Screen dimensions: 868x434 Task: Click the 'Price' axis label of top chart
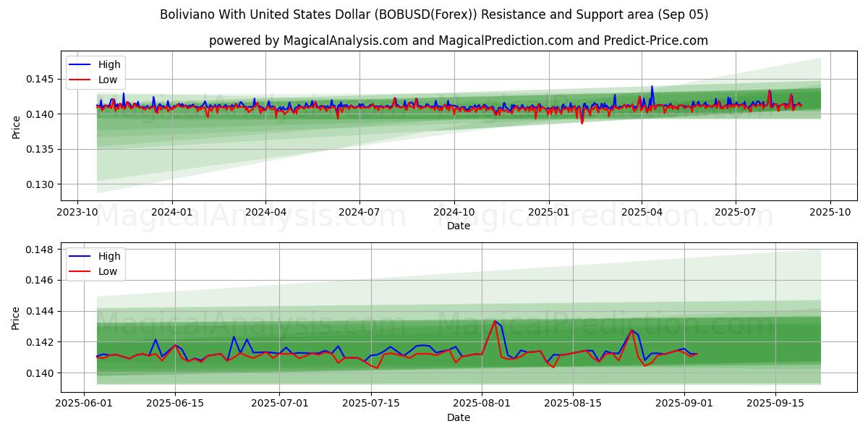16,127
